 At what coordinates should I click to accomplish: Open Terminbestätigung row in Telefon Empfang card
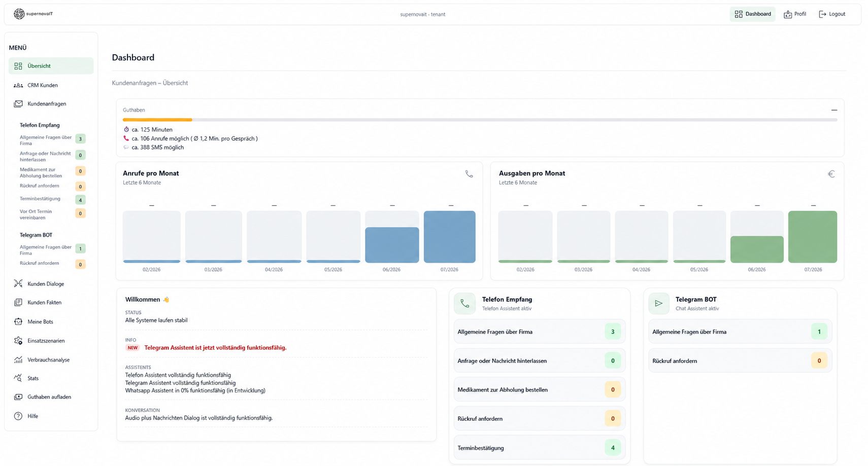click(540, 448)
